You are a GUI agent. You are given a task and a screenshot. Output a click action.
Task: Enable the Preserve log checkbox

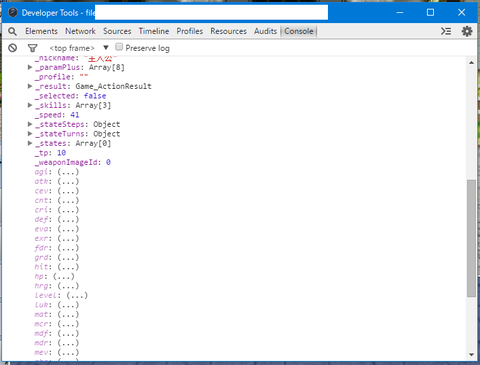point(119,47)
